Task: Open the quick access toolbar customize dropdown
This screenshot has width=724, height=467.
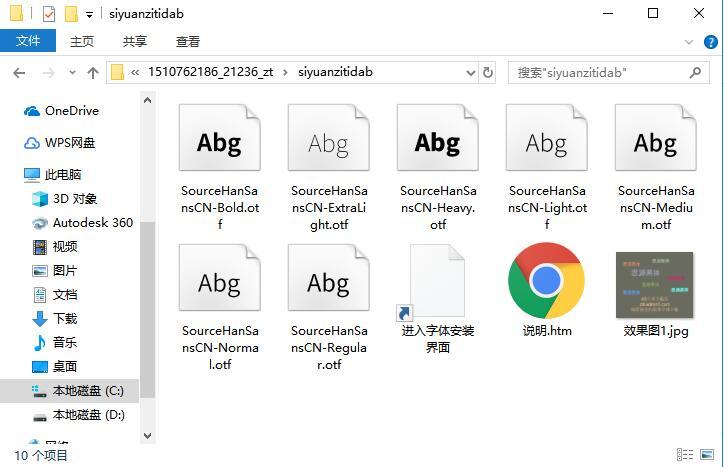Action: tap(90, 15)
